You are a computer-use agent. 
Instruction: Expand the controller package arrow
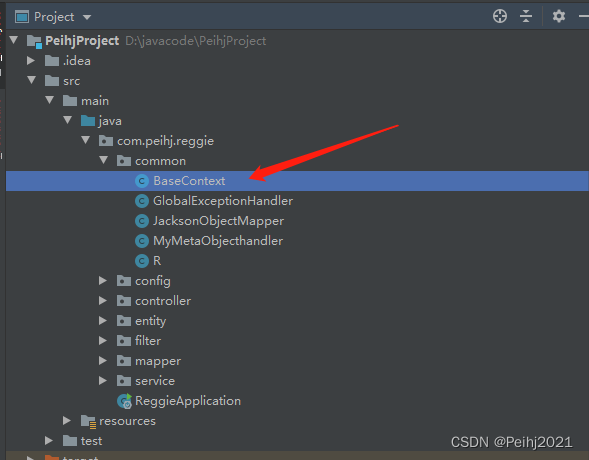pos(103,300)
